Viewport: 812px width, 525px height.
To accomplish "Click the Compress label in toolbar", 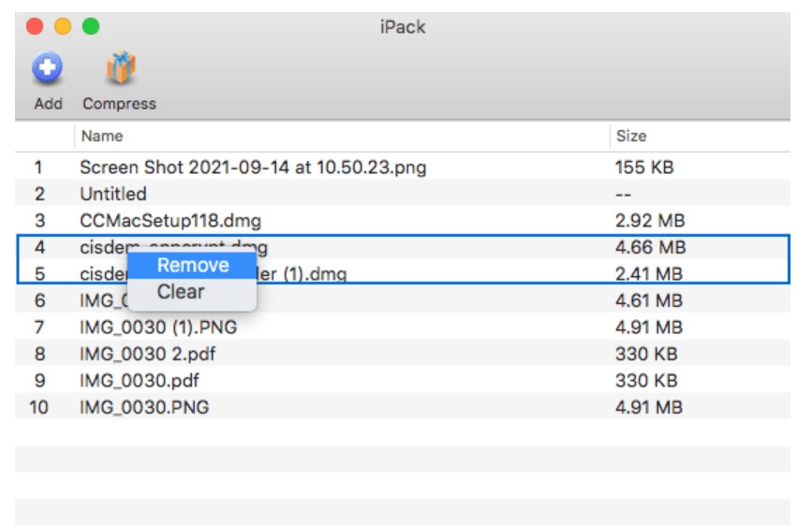I will [x=120, y=104].
